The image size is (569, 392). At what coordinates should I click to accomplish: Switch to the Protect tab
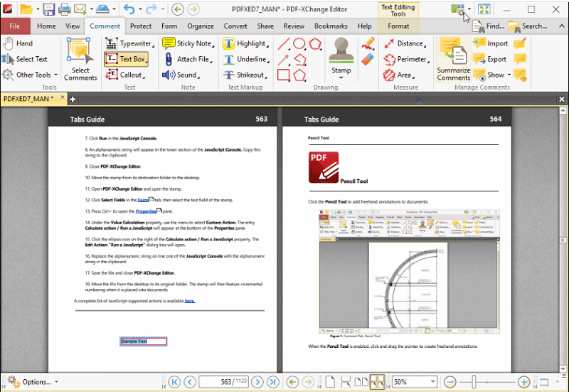click(x=140, y=26)
